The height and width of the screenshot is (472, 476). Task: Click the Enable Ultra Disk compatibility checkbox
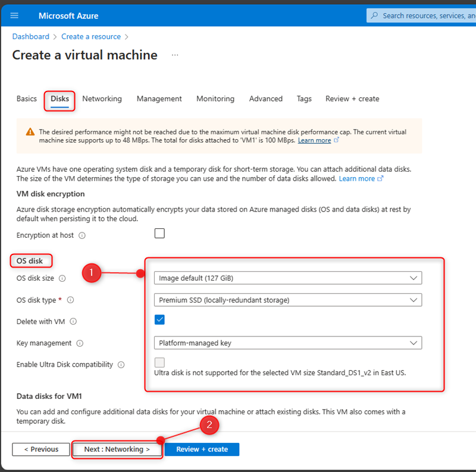tap(159, 363)
